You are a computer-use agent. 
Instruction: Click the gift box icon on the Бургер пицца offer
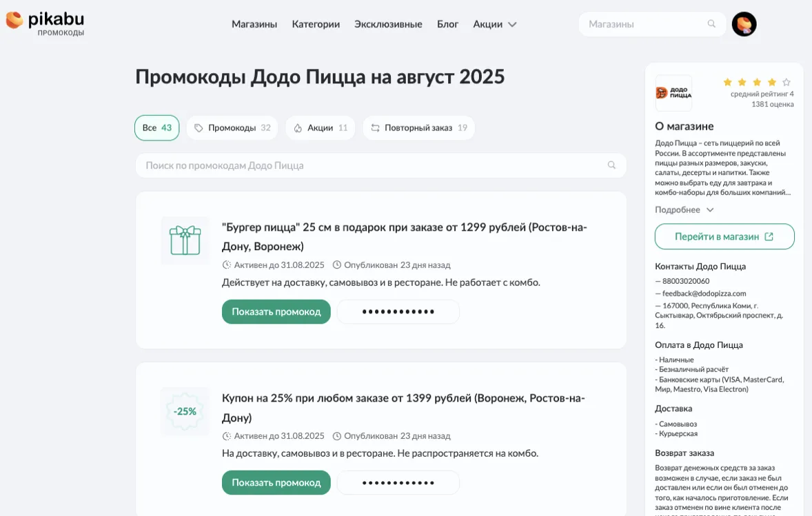click(185, 240)
